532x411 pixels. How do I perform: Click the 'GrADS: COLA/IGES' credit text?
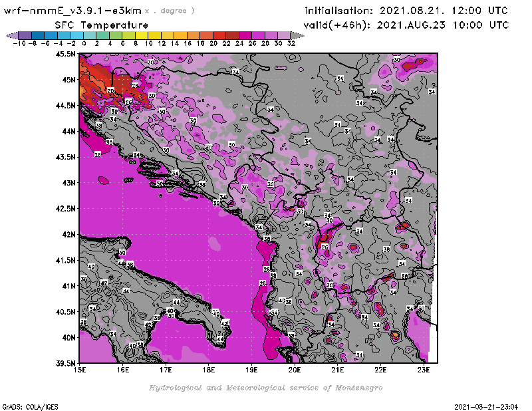30,407
